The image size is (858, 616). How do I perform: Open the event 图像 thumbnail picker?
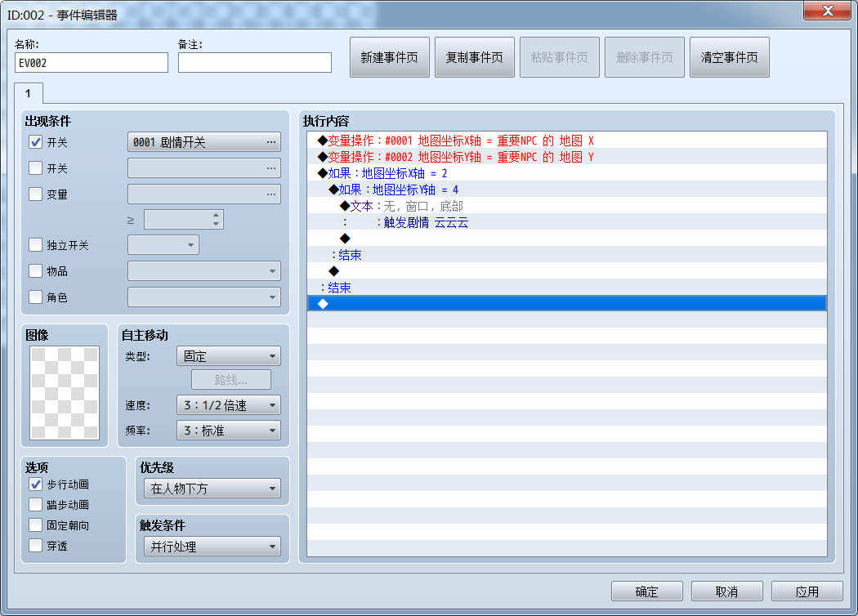tap(65, 393)
